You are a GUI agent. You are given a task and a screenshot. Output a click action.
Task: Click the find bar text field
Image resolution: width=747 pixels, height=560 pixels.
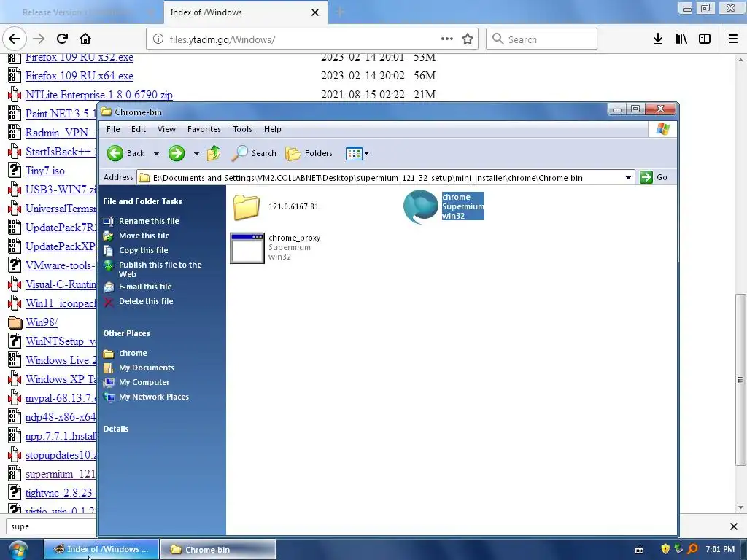52,526
